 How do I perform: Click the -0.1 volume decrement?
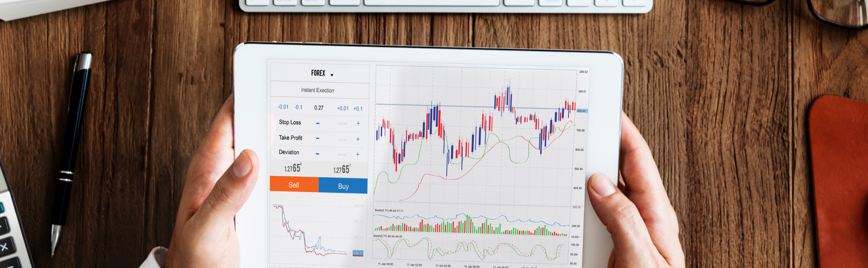tap(298, 108)
